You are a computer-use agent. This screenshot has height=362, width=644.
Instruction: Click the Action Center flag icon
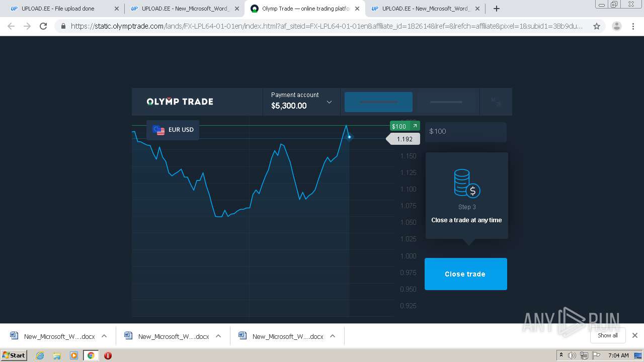[596, 355]
